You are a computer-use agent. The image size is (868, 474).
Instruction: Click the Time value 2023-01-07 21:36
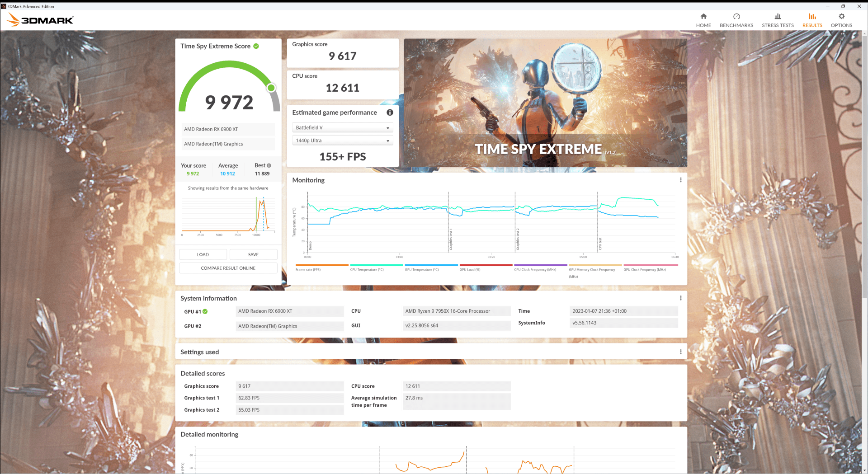623,311
